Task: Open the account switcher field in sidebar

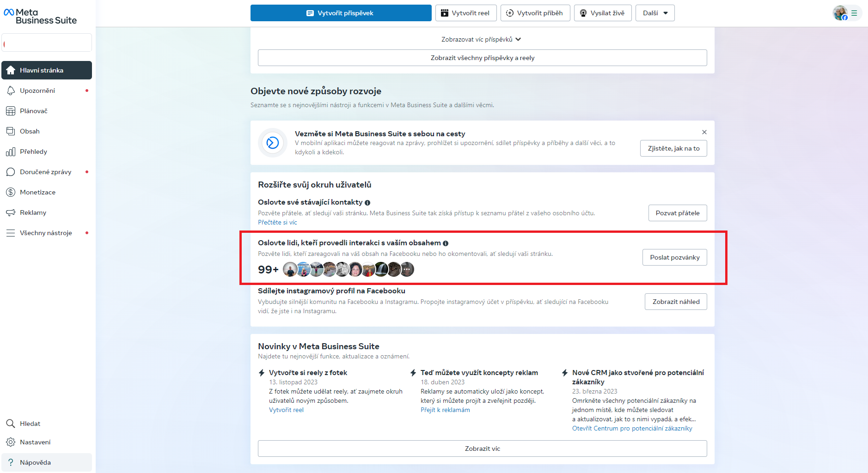Action: coord(47,42)
